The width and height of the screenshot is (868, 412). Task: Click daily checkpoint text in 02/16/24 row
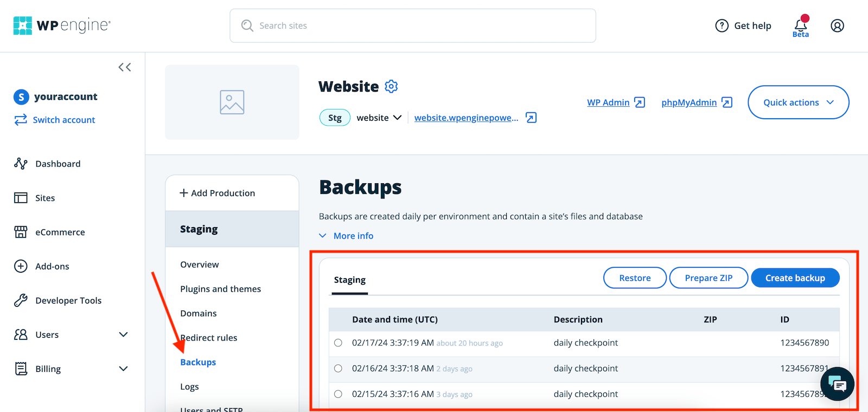(x=586, y=369)
